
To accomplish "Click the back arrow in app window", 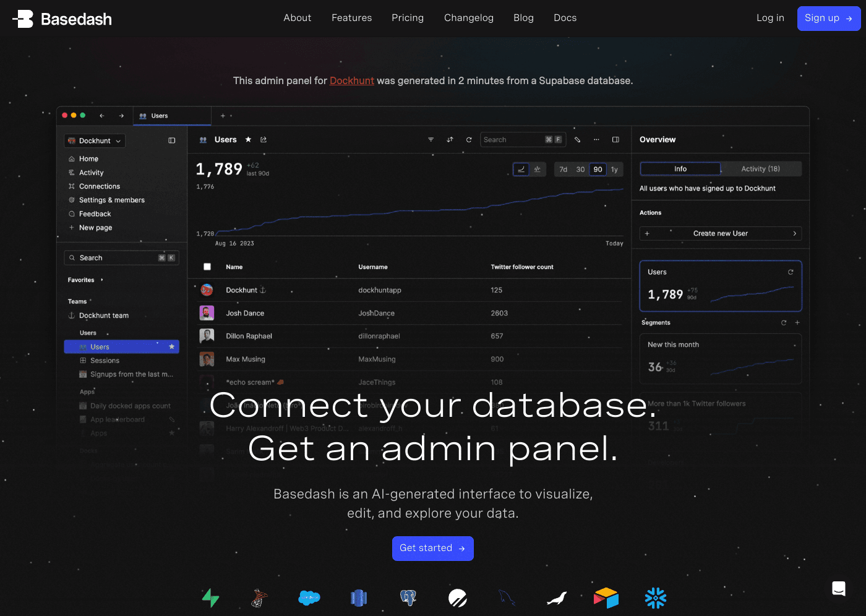I will (x=102, y=116).
